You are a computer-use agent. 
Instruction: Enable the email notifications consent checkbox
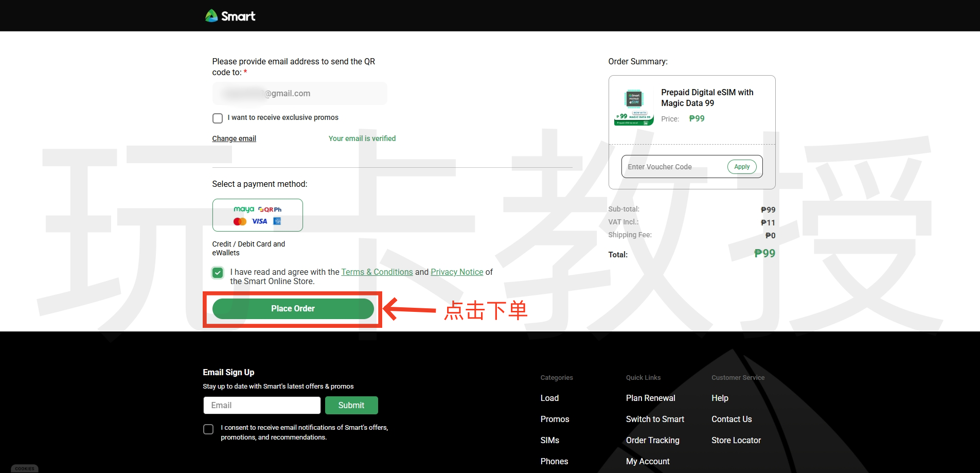(208, 429)
